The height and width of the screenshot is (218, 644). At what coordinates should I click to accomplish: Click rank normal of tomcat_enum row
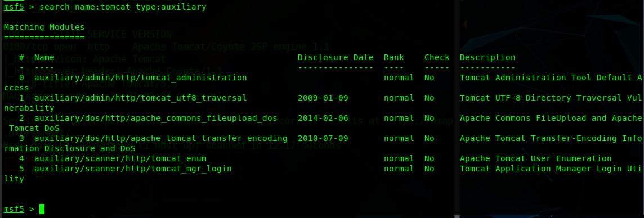pos(399,158)
